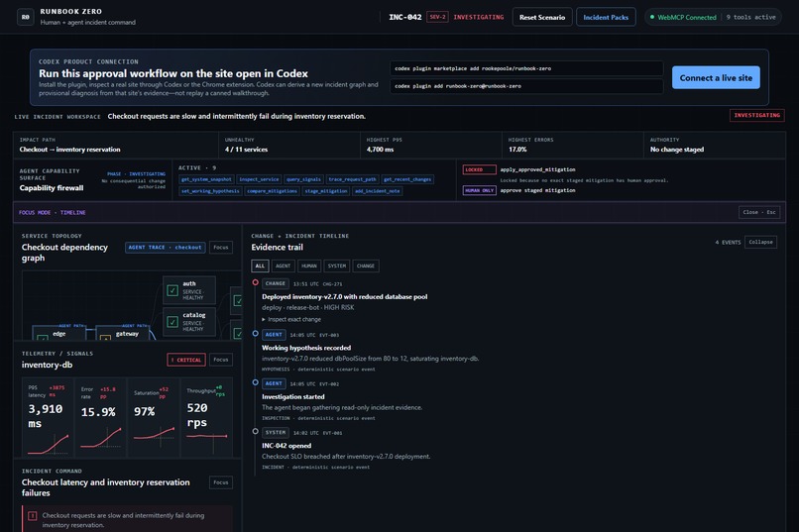Click 'Working hypothesis recorded' event title
Screen dimensions: 799x532
click(306, 348)
